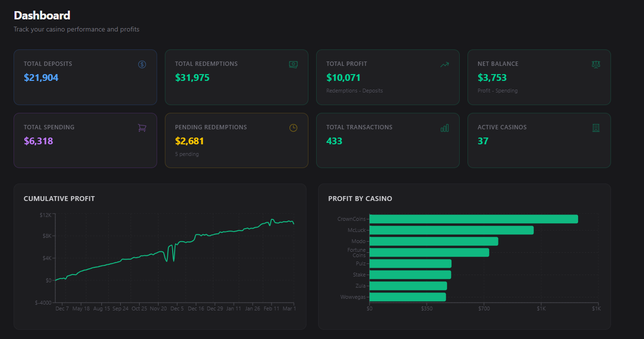644x339 pixels.
Task: Select the Stake bar in the chart
Action: pos(410,274)
